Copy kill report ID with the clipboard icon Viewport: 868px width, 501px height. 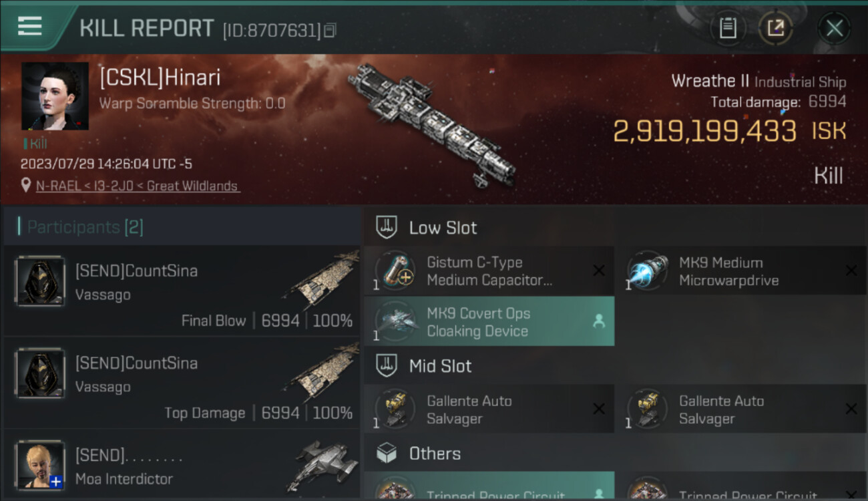[330, 30]
